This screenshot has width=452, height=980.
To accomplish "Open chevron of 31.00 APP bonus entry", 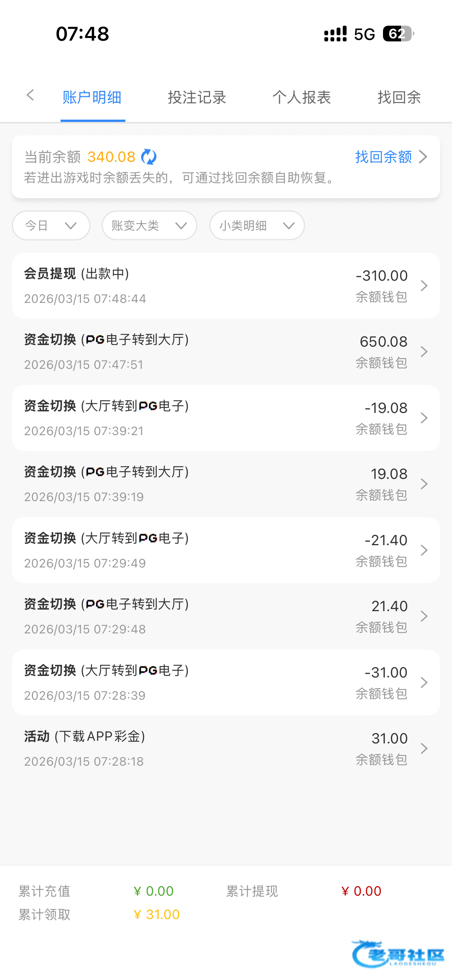I will tap(424, 748).
